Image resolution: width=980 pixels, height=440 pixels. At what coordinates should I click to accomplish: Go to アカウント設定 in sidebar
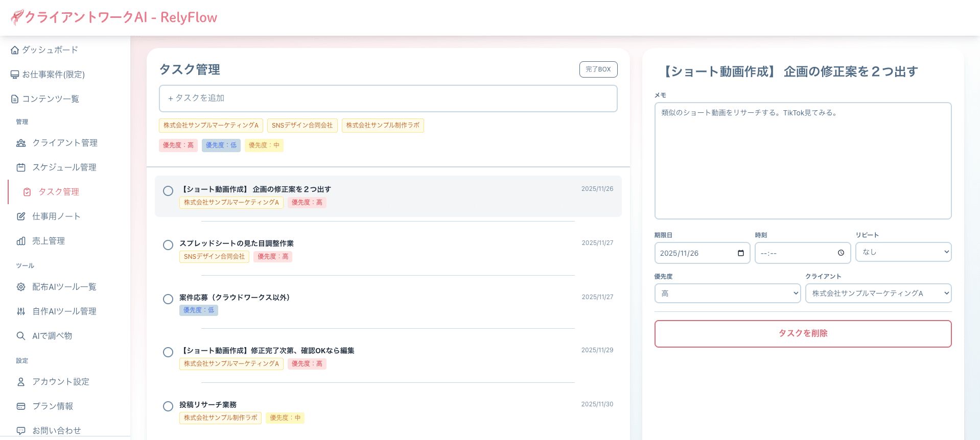60,382
